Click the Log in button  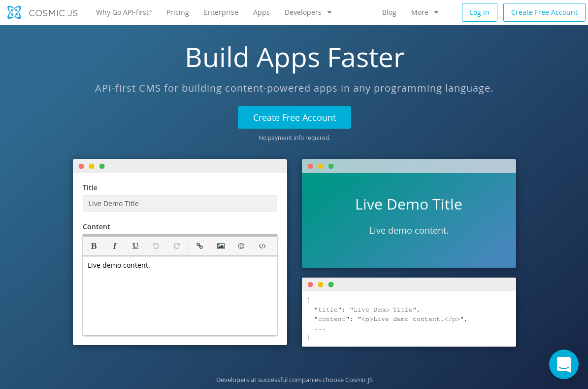pyautogui.click(x=479, y=12)
